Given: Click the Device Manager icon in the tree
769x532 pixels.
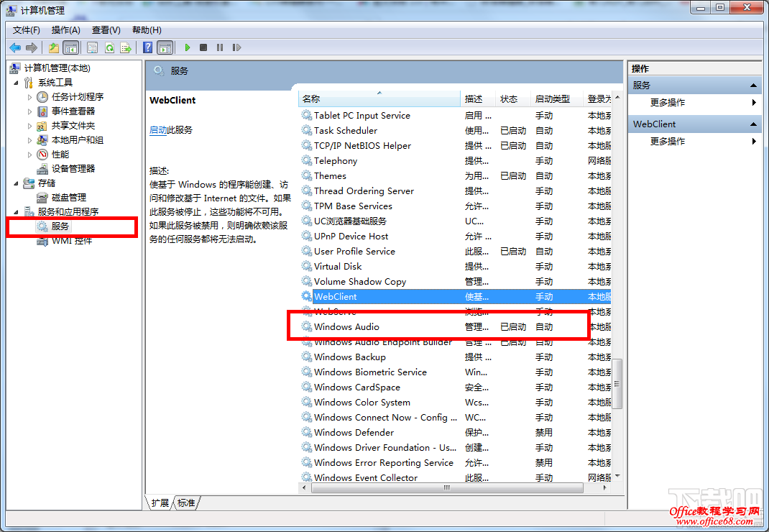Looking at the screenshot, I should pyautogui.click(x=42, y=169).
